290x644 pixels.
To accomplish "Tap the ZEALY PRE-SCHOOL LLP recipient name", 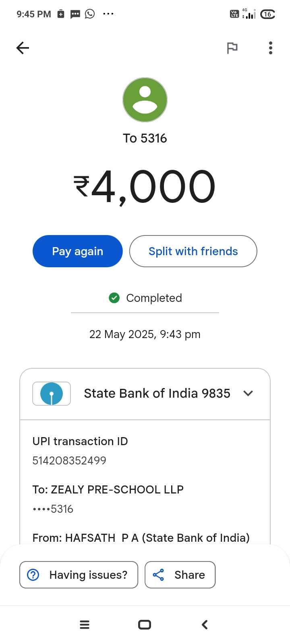I will point(117,489).
